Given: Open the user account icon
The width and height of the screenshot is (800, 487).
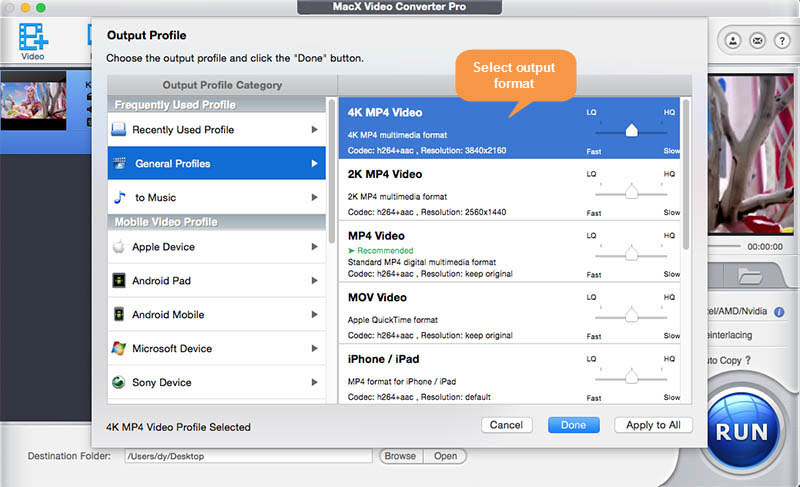Looking at the screenshot, I should tap(733, 40).
